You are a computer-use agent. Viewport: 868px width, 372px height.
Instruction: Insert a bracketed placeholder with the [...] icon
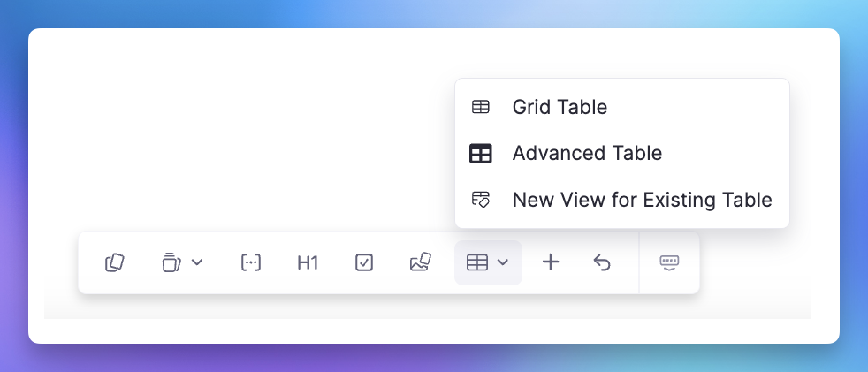pos(251,262)
